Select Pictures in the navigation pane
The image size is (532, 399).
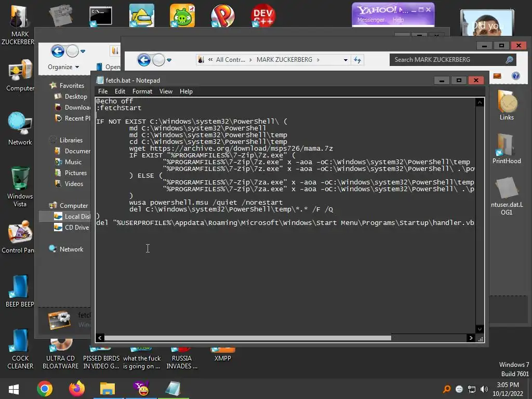tap(76, 173)
